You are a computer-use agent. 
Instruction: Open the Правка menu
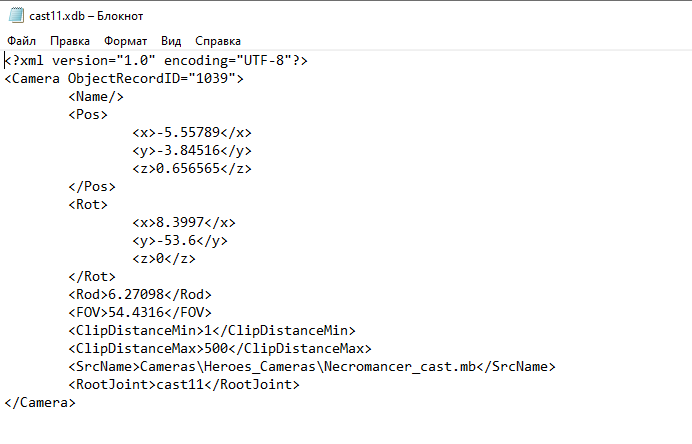pyautogui.click(x=70, y=41)
